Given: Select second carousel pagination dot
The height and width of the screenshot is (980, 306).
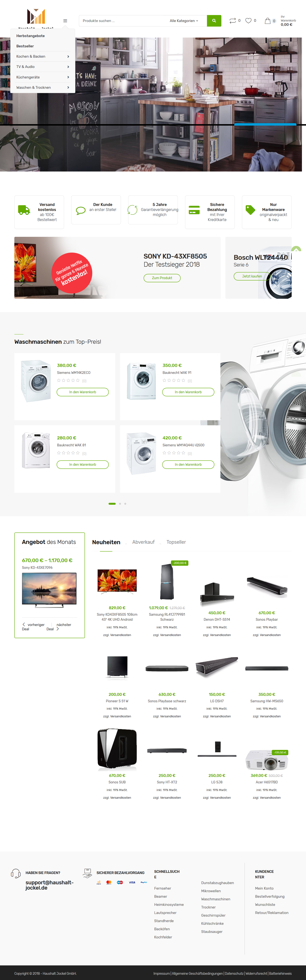Looking at the screenshot, I should (120, 503).
